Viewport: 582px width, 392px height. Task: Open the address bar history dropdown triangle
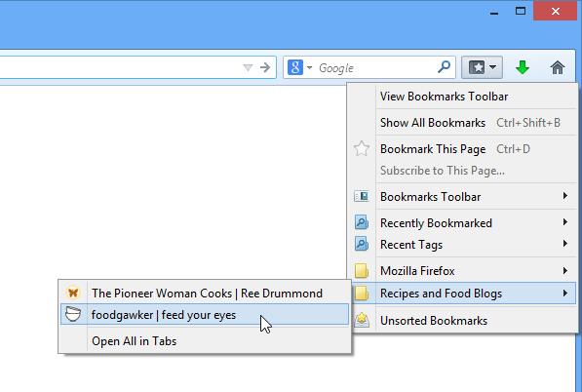pyautogui.click(x=248, y=67)
